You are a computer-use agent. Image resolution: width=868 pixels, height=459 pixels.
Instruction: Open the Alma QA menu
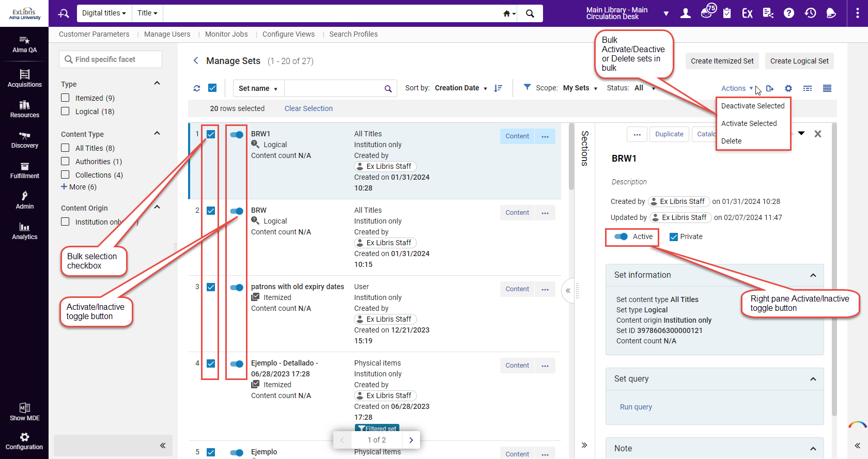pos(24,44)
